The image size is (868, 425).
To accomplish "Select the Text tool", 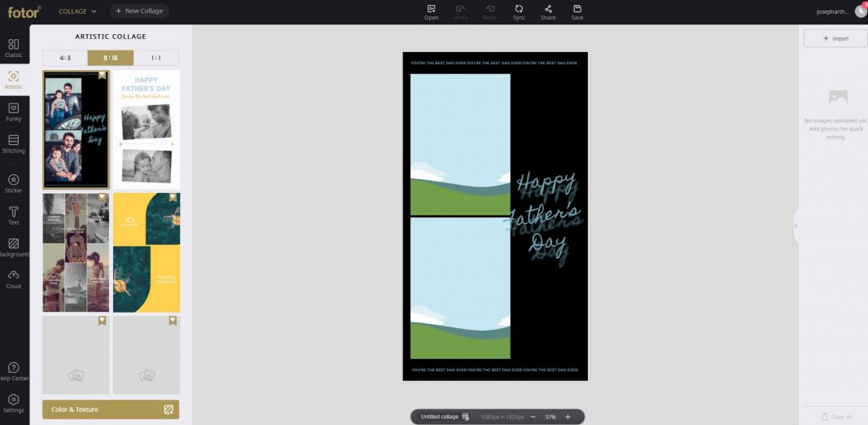I will click(x=14, y=216).
